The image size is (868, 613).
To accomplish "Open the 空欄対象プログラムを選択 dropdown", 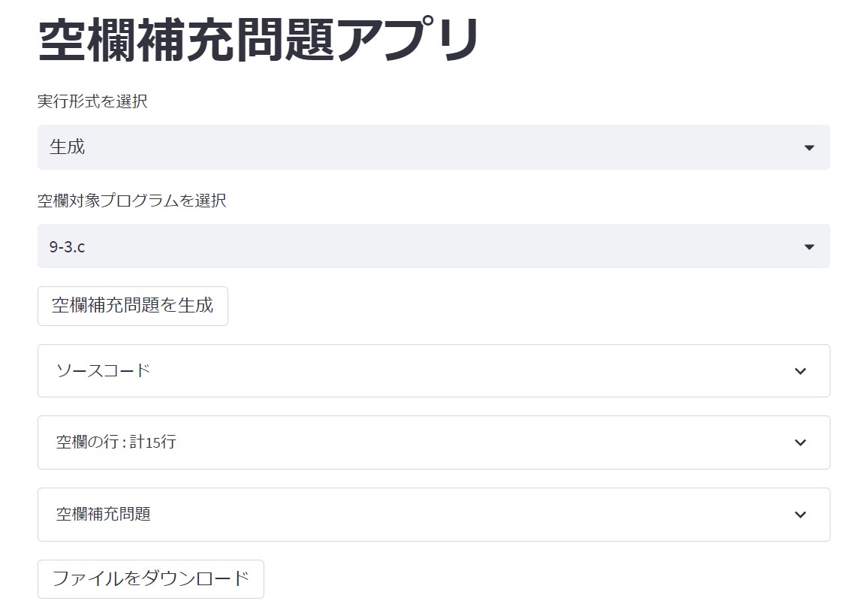I will [433, 246].
